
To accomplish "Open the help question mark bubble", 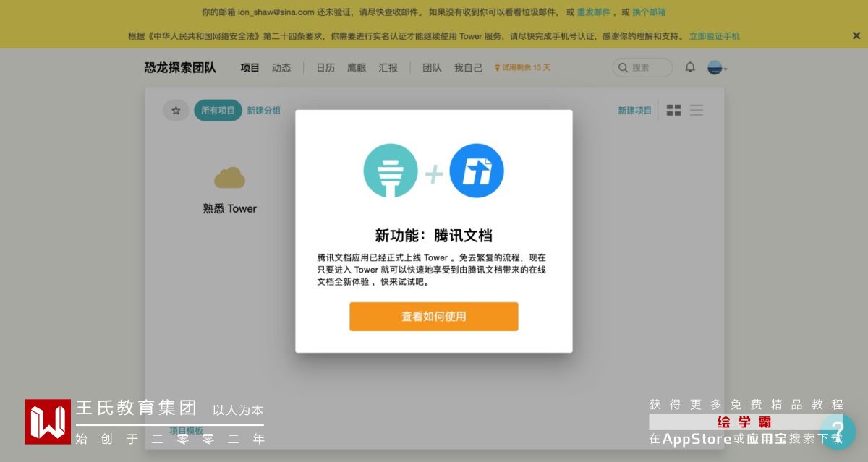I will pyautogui.click(x=838, y=431).
